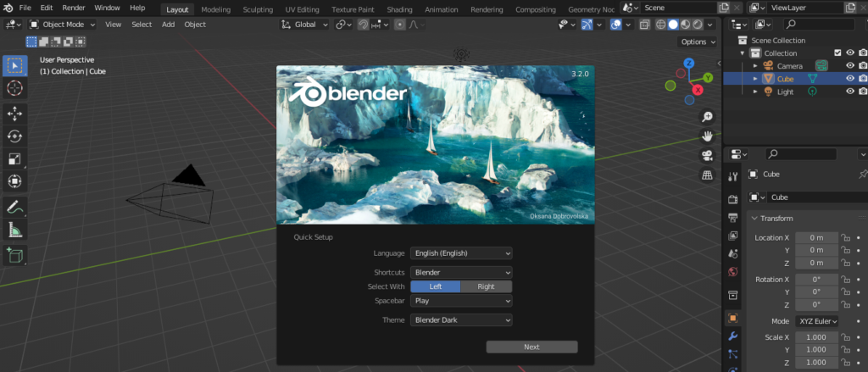Switch to the Shading workspace tab
Viewport: 868px width, 372px height.
[x=400, y=9]
